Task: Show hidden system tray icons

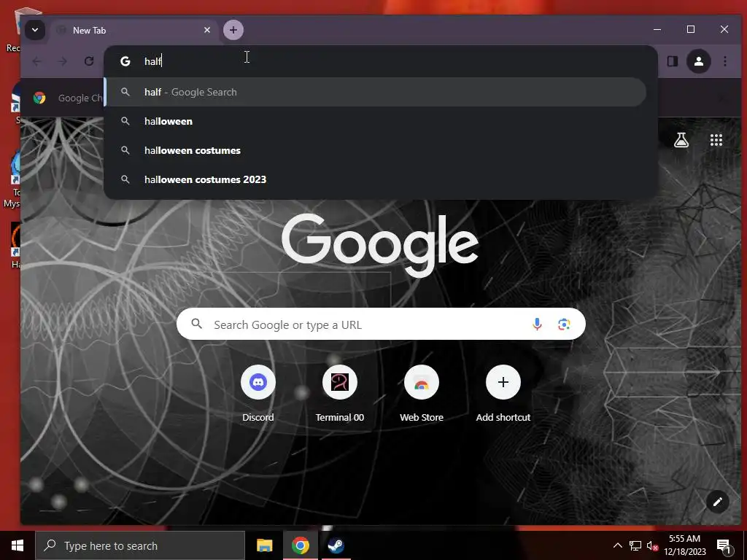Action: [x=617, y=545]
